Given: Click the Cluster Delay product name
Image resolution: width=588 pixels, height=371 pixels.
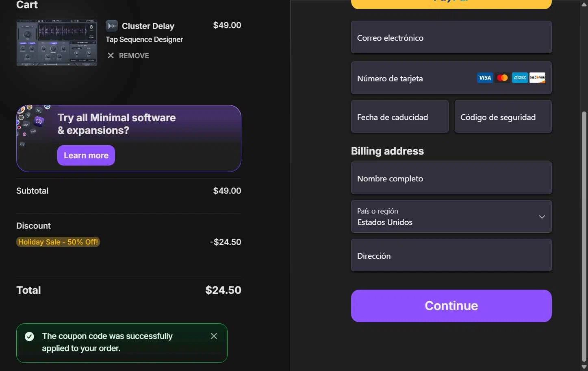Looking at the screenshot, I should [148, 26].
